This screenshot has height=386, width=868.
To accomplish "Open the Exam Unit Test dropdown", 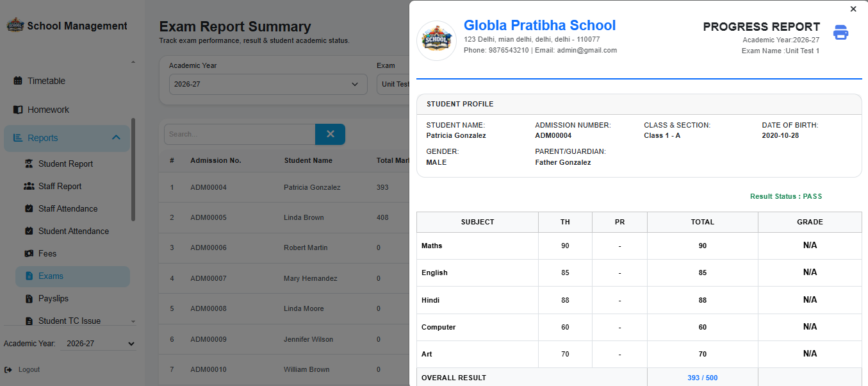I will tap(393, 84).
